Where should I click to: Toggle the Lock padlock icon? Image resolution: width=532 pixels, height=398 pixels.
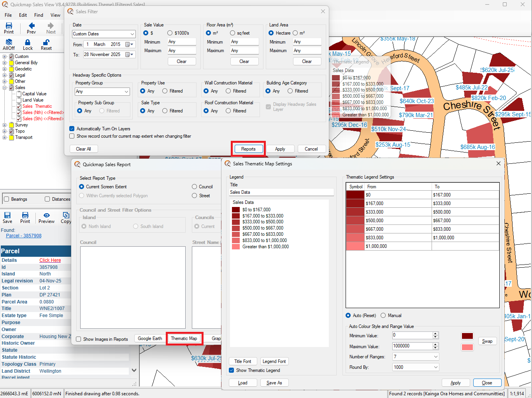[28, 42]
